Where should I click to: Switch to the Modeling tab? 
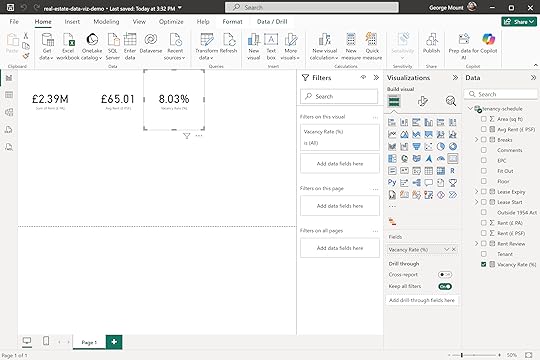coord(106,21)
